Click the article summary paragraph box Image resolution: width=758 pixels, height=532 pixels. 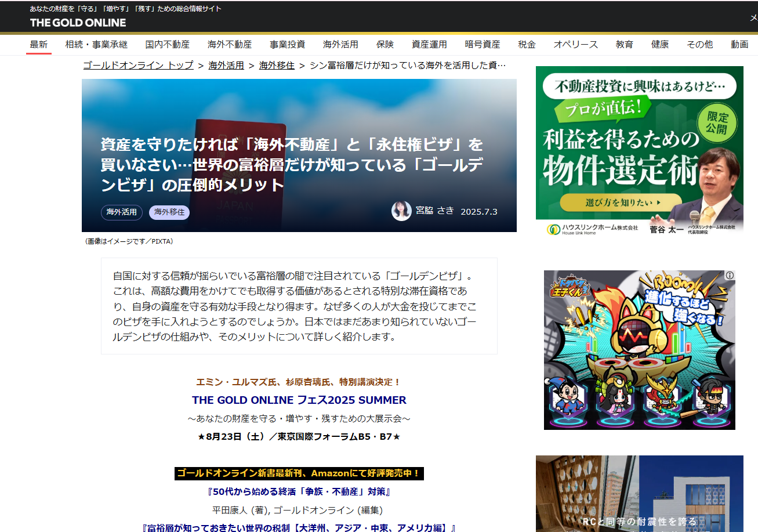point(299,306)
